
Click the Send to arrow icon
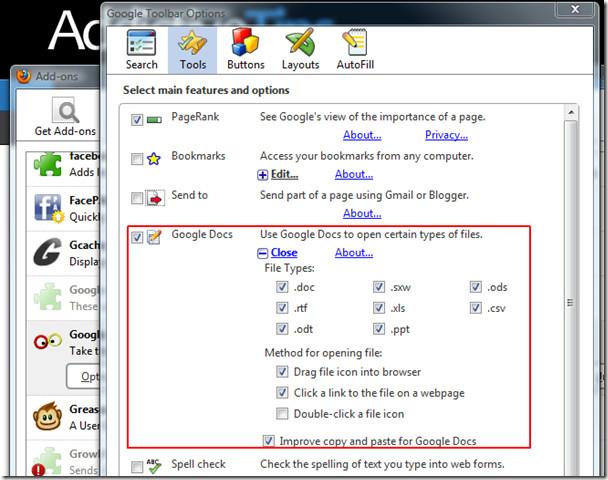(x=155, y=198)
